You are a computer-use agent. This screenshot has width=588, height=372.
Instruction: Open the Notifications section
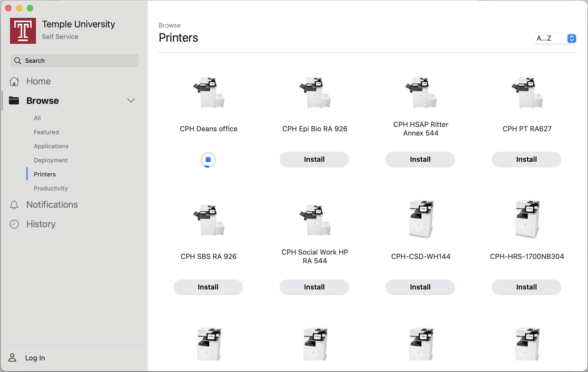tap(52, 205)
